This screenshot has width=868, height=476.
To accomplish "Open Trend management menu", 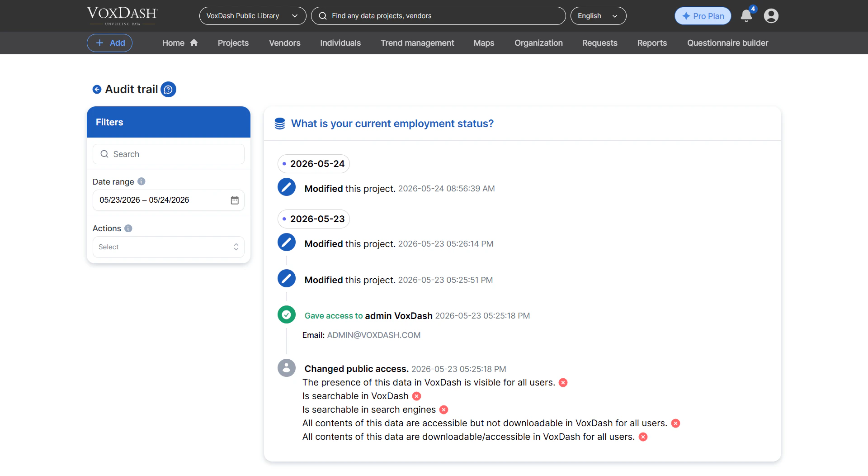I will (417, 43).
